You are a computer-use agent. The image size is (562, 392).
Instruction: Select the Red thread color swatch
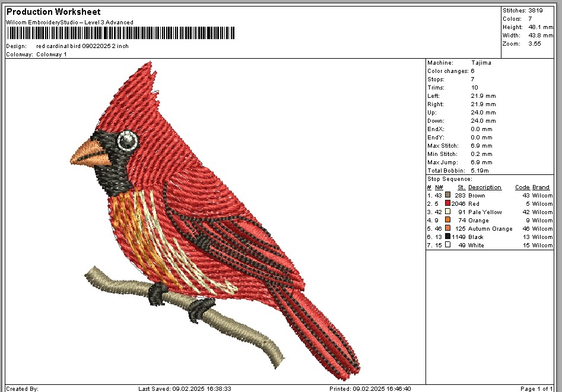click(447, 203)
